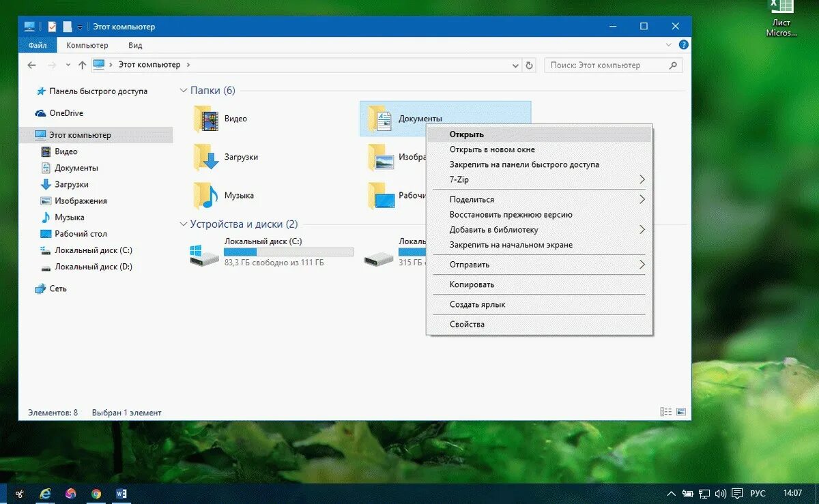Choose Копировать in the context menu

tap(539, 284)
